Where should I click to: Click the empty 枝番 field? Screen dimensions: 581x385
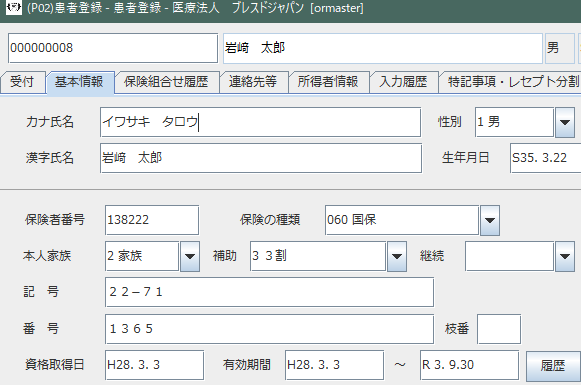click(x=499, y=329)
